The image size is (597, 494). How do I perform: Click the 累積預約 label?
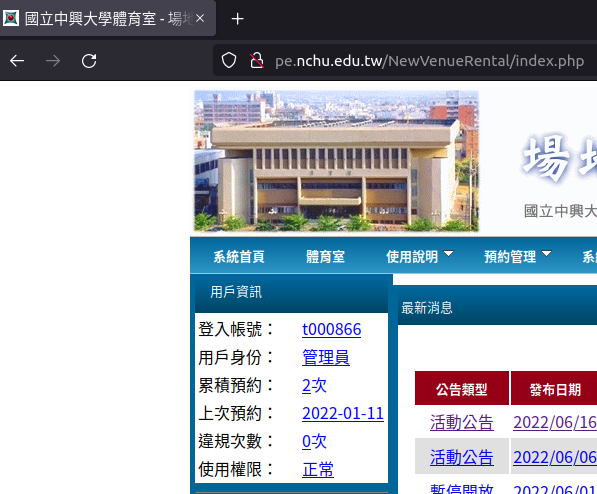(236, 386)
